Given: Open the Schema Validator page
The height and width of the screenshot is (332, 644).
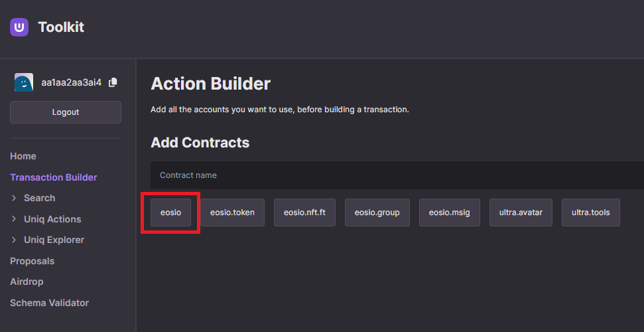Looking at the screenshot, I should [x=49, y=303].
